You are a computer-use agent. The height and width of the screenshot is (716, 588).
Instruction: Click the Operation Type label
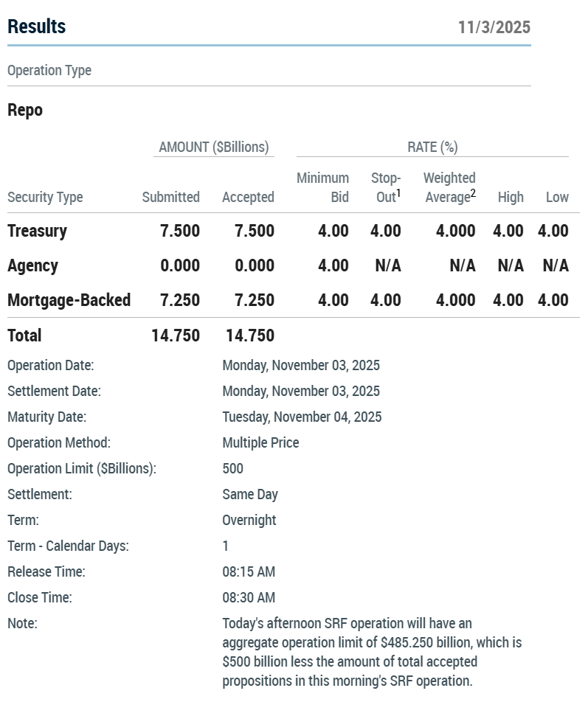[49, 71]
